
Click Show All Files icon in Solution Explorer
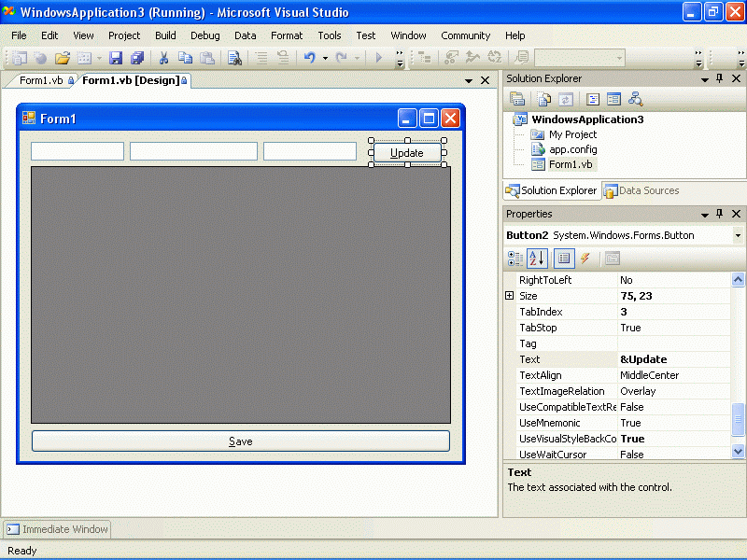pyautogui.click(x=543, y=99)
